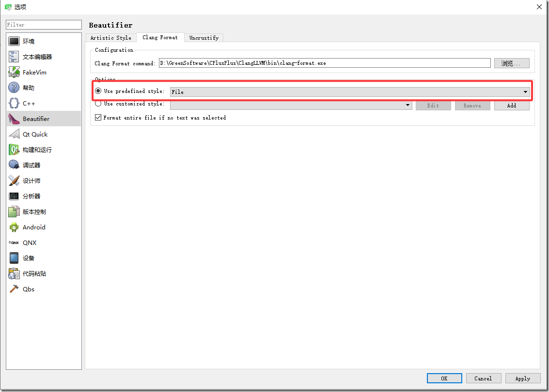Screen dimensions: 549x392
Task: Open the Qt Quick paper plane icon
Action: point(14,134)
